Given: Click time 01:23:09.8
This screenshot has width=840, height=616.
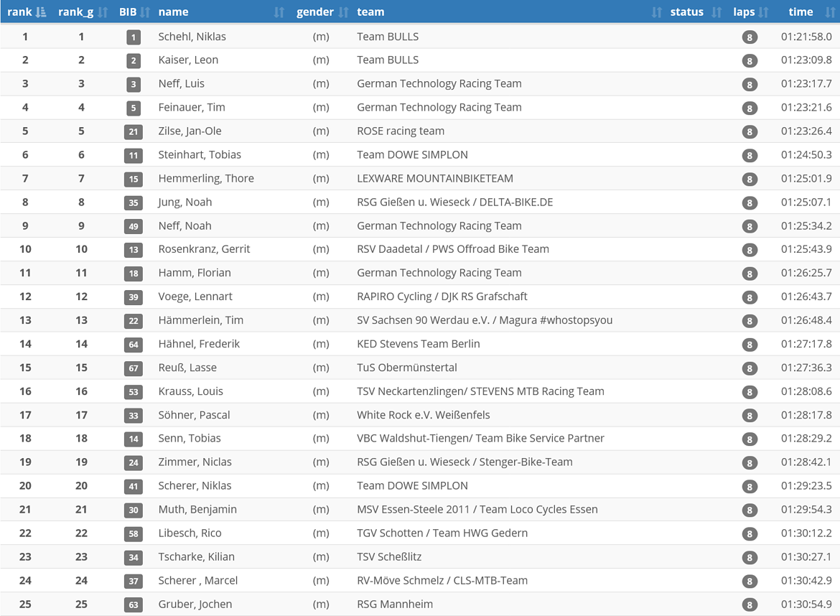Looking at the screenshot, I should [x=806, y=60].
